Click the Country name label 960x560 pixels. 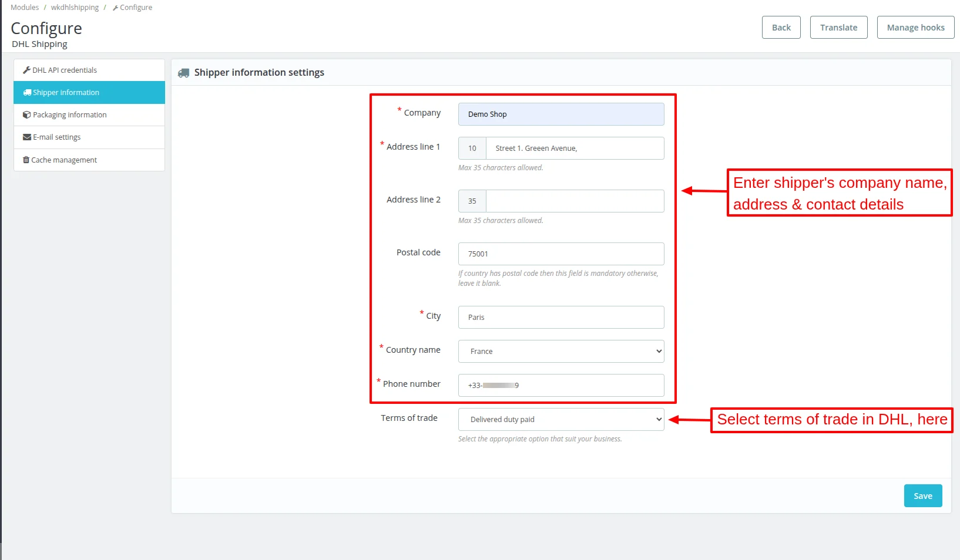coord(413,350)
